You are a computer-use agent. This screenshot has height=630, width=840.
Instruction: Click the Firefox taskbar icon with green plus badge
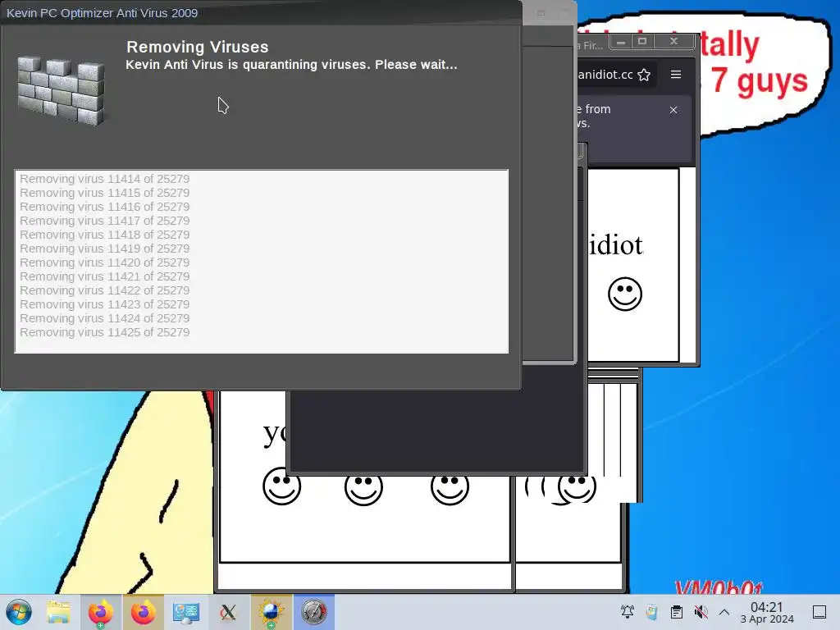pyautogui.click(x=101, y=612)
